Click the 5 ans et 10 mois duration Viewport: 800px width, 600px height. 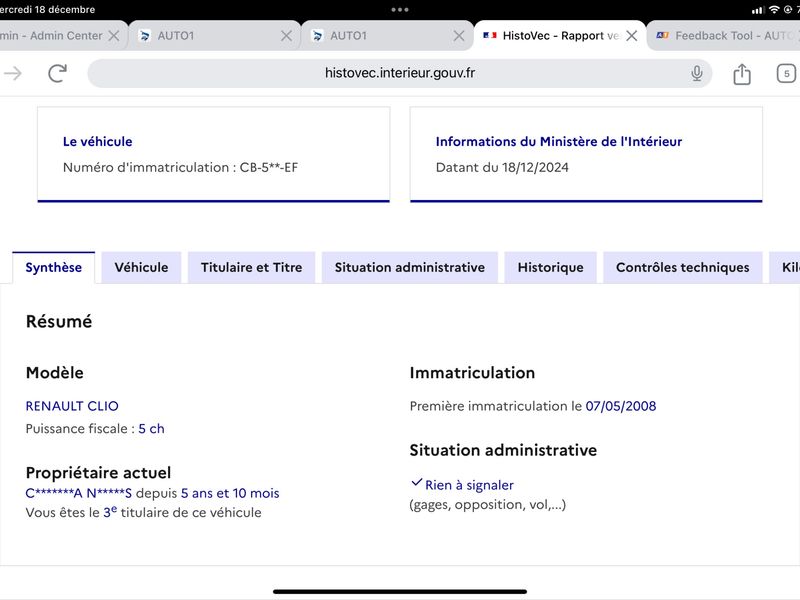point(230,493)
